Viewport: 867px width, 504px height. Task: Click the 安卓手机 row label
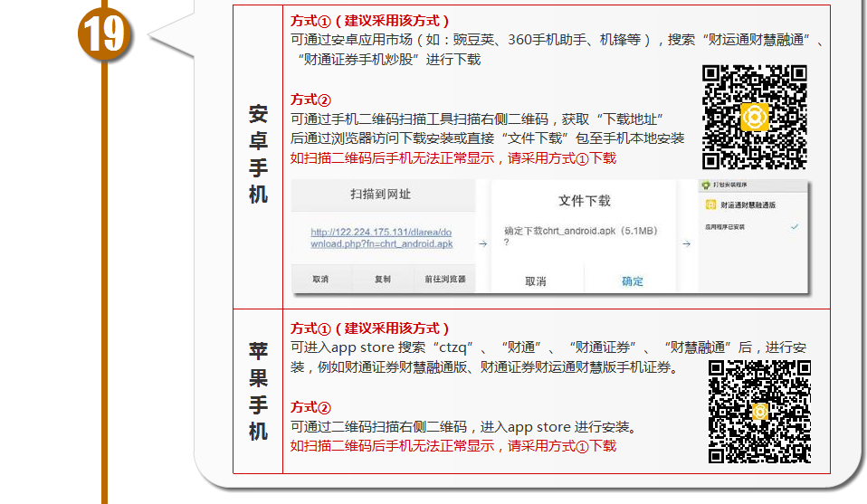point(258,154)
